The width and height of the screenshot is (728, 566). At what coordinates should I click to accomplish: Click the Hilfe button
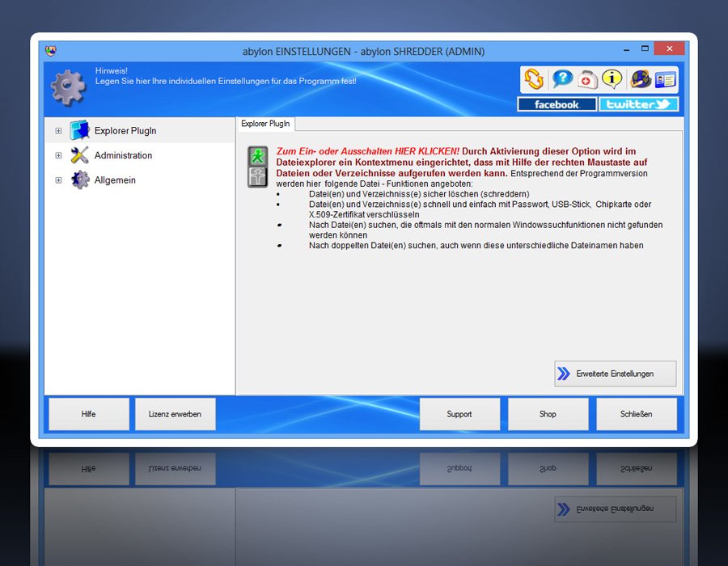89,414
